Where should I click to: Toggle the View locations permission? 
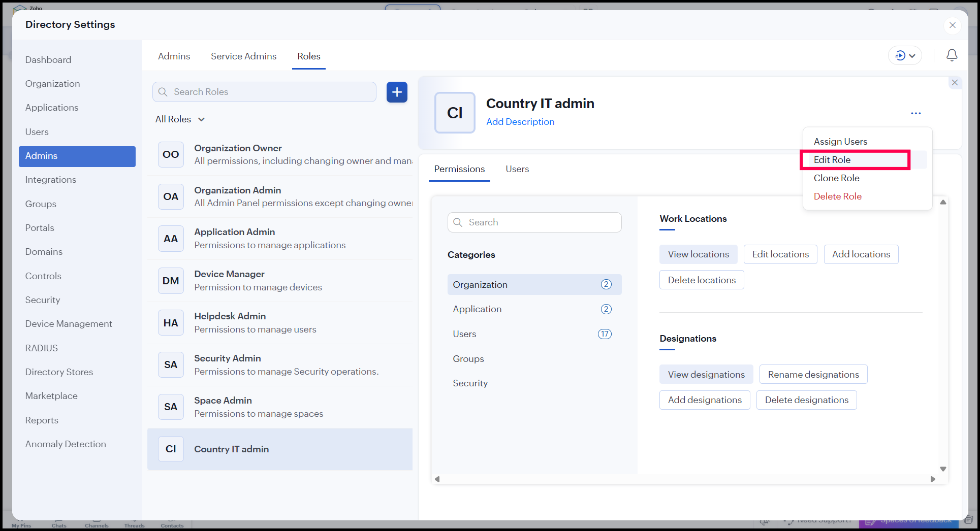[698, 254]
